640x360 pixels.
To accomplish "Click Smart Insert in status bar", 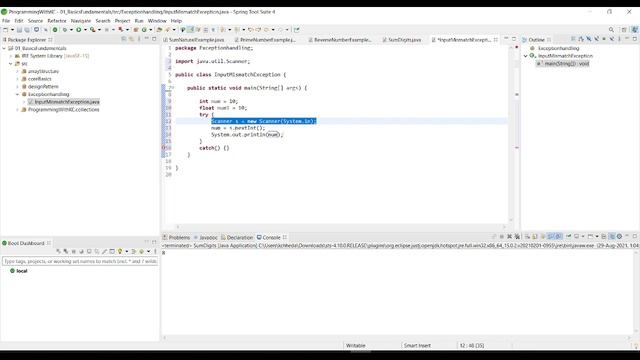I will click(x=417, y=345).
